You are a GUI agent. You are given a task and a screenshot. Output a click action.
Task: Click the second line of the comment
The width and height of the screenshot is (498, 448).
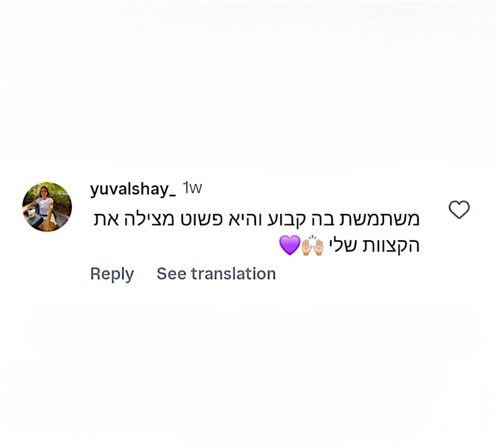[x=349, y=246]
